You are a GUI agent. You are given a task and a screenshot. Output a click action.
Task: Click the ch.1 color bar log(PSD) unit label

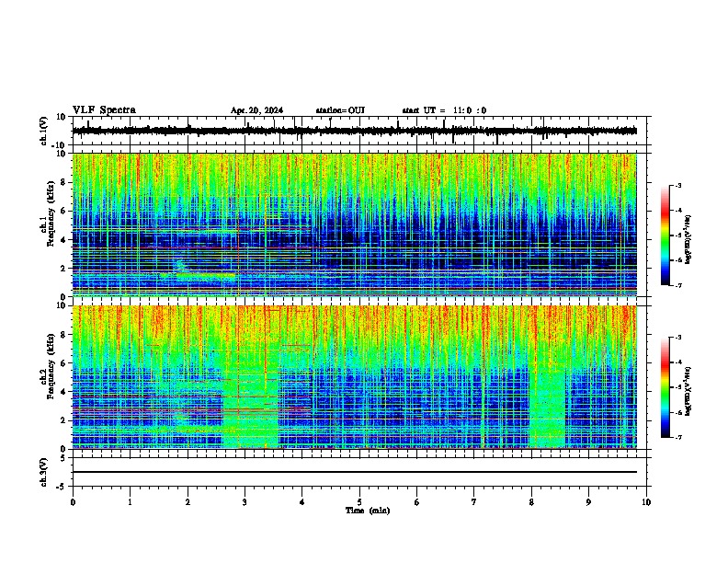688,240
